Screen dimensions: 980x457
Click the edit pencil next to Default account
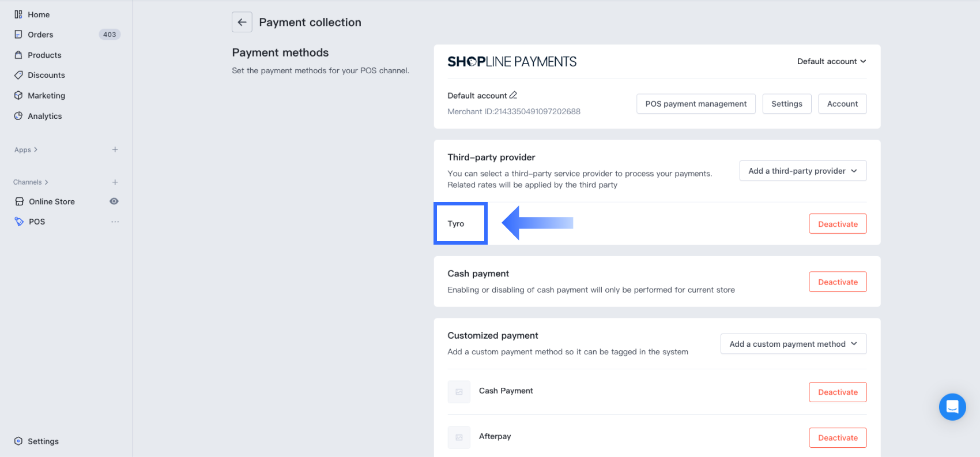coord(513,95)
